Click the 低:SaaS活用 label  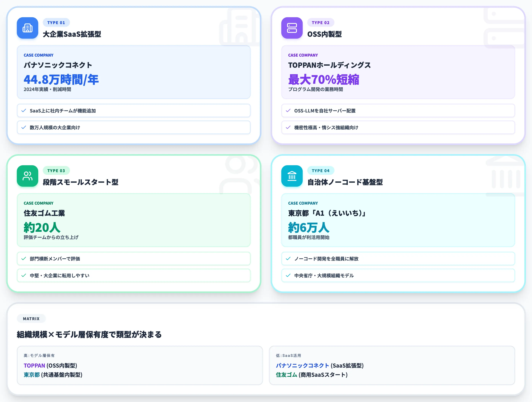coord(289,356)
